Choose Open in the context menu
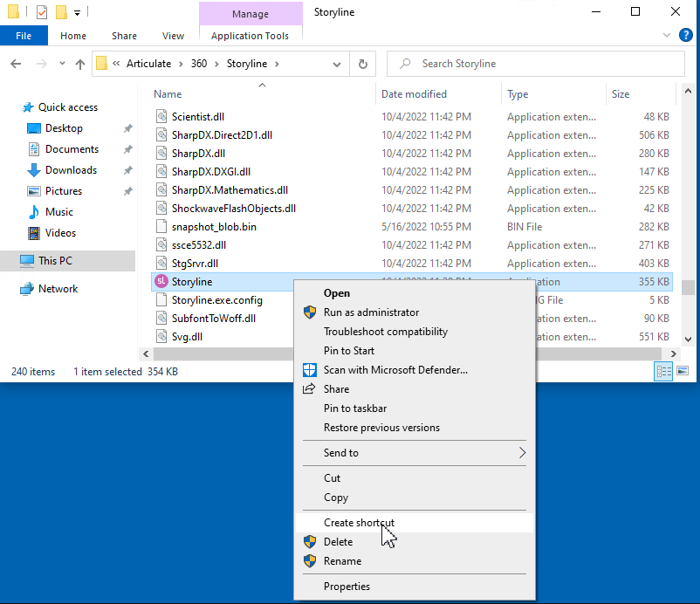Image resolution: width=700 pixels, height=604 pixels. (x=415, y=293)
